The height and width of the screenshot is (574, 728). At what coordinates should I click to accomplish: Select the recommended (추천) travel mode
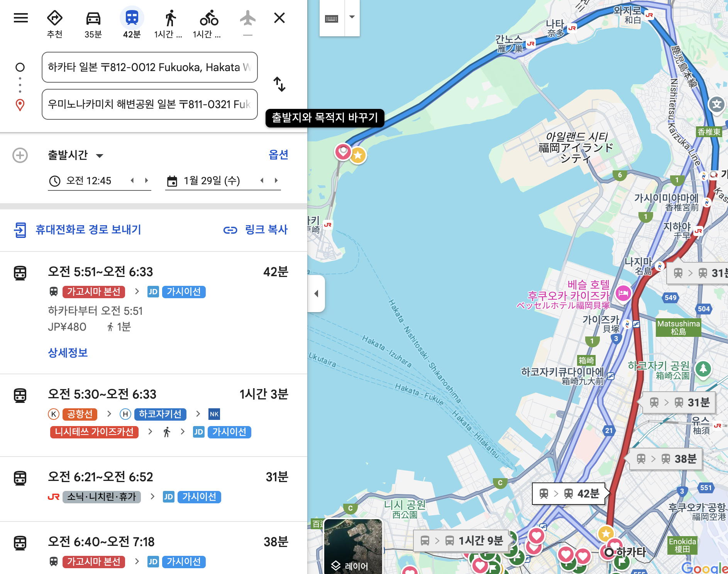(55, 24)
